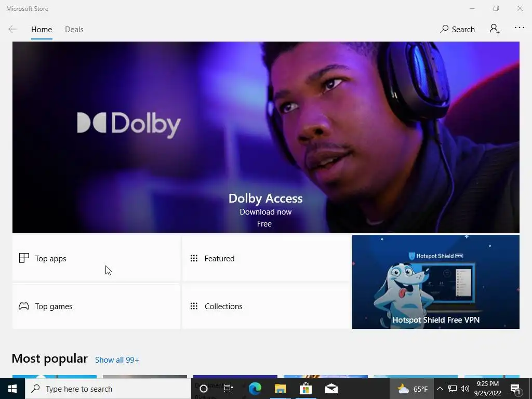Show hidden system tray icons
532x399 pixels.
[440, 389]
